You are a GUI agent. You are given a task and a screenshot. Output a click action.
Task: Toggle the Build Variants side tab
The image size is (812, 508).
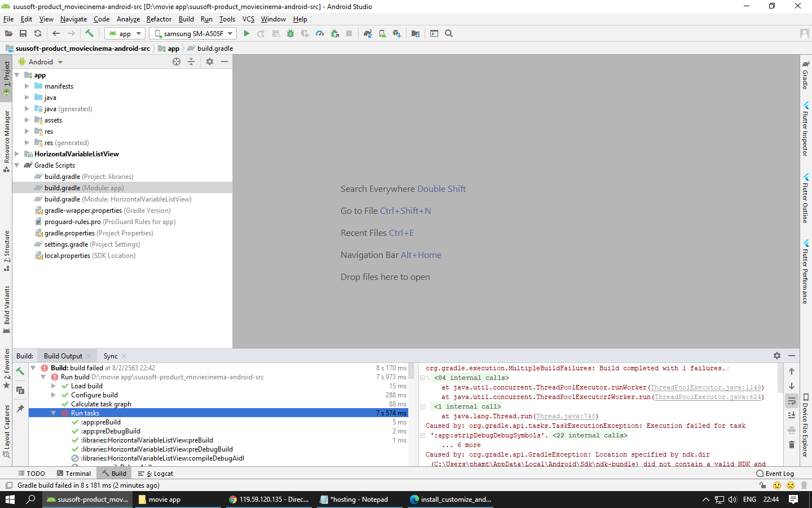(7, 309)
